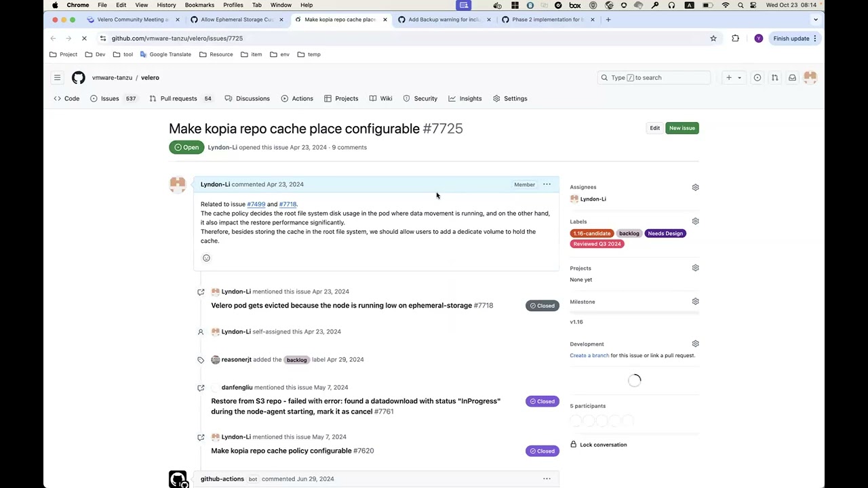Image resolution: width=868 pixels, height=488 pixels.
Task: Switch to the Code repository tab
Action: coord(66,99)
